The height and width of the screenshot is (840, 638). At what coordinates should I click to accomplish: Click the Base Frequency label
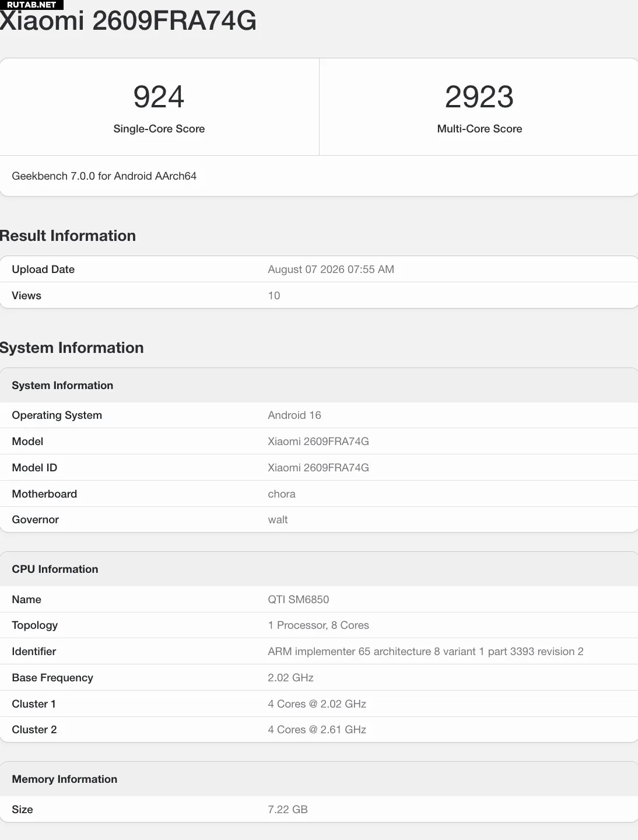(52, 678)
